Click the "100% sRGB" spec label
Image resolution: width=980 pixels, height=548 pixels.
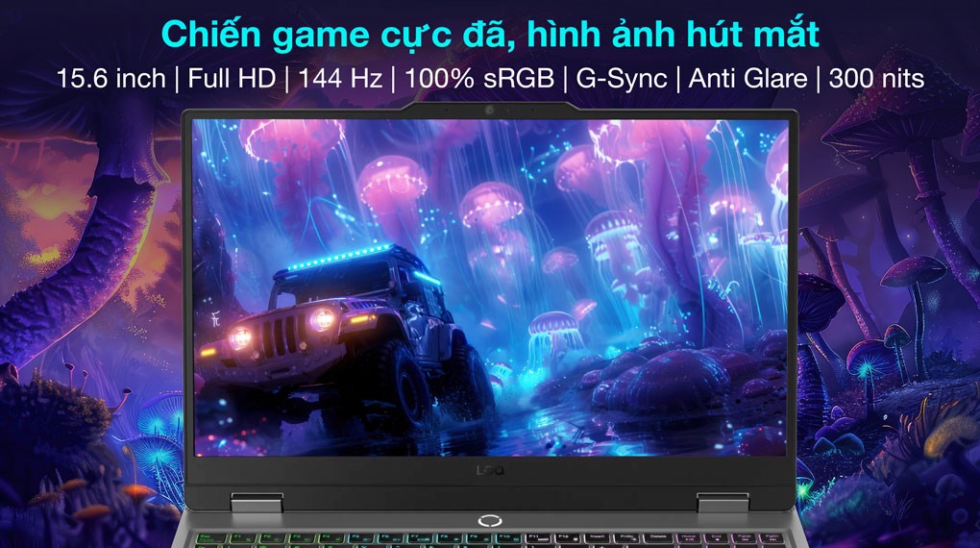point(479,79)
